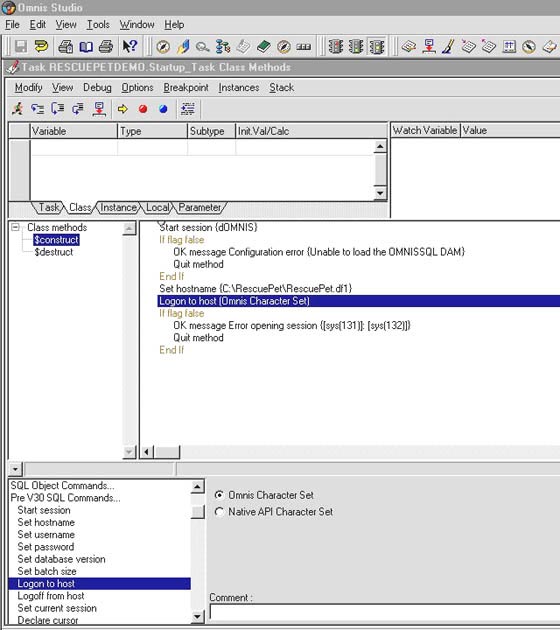The image size is (560, 630).
Task: Click the Print Preview toolbar icon
Action: 65,47
